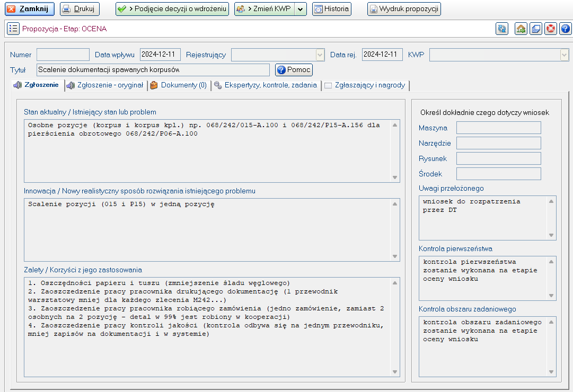
Task: Click scroll down arrow in Zalety box
Action: point(395,371)
